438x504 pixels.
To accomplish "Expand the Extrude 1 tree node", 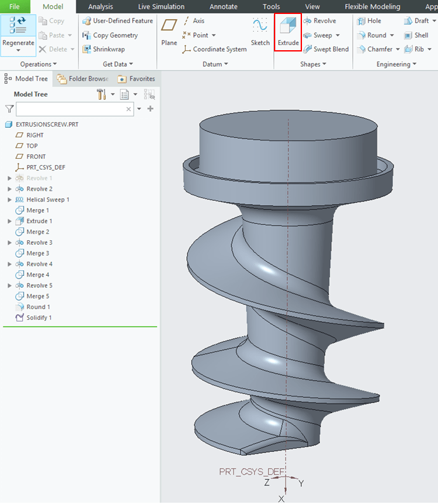I will pos(10,221).
